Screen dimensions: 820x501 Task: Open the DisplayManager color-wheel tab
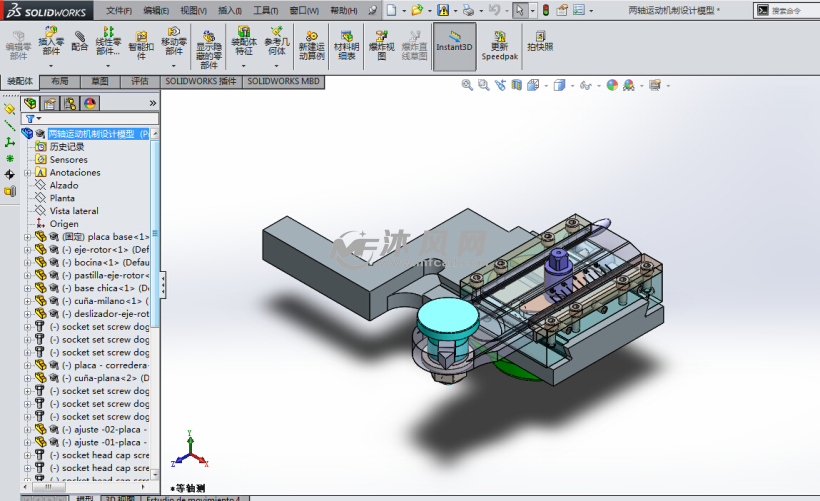(x=90, y=103)
